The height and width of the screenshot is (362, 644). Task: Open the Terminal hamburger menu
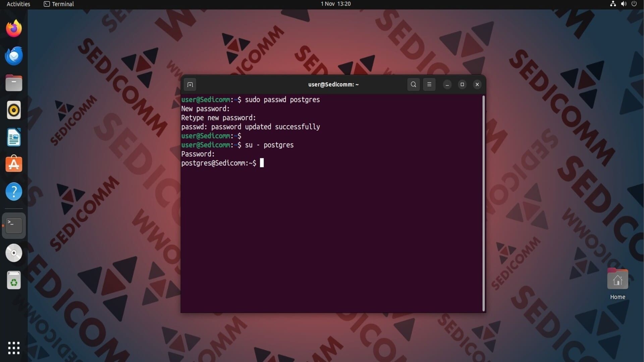pyautogui.click(x=429, y=84)
